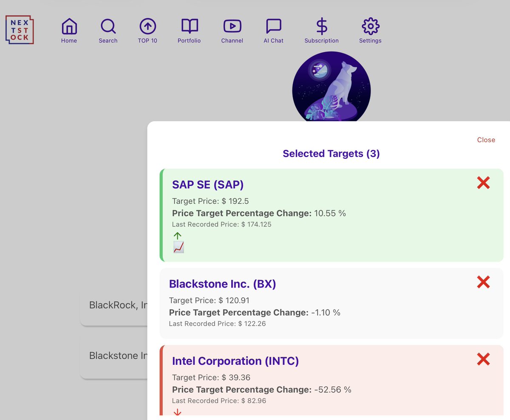Click SAP's chart emoji icon
510x420 pixels.
tap(178, 247)
